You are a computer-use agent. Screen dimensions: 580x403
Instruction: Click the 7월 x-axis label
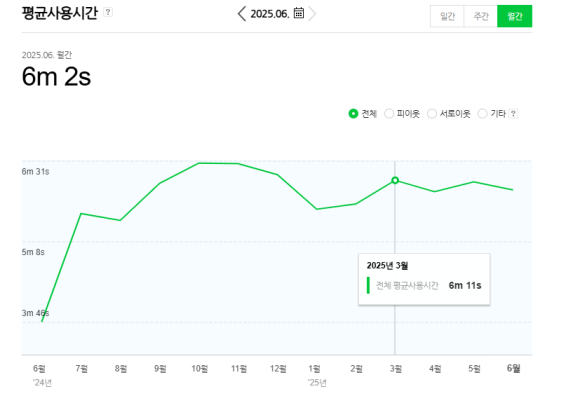(81, 369)
